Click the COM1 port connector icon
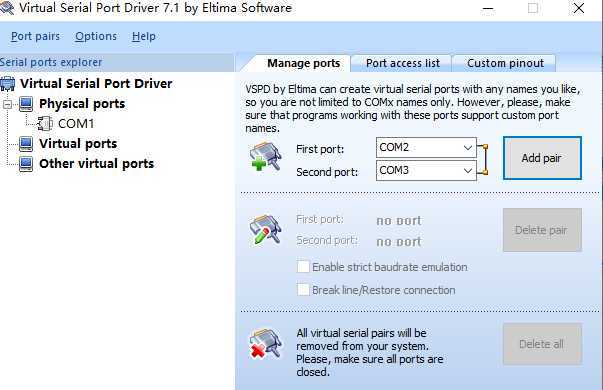The height and width of the screenshot is (390, 603). point(45,123)
